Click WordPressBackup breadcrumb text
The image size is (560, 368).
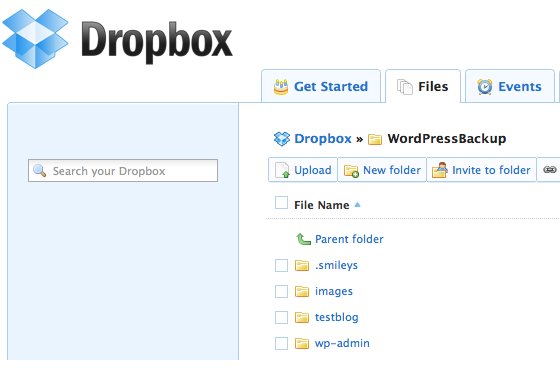[x=447, y=139]
